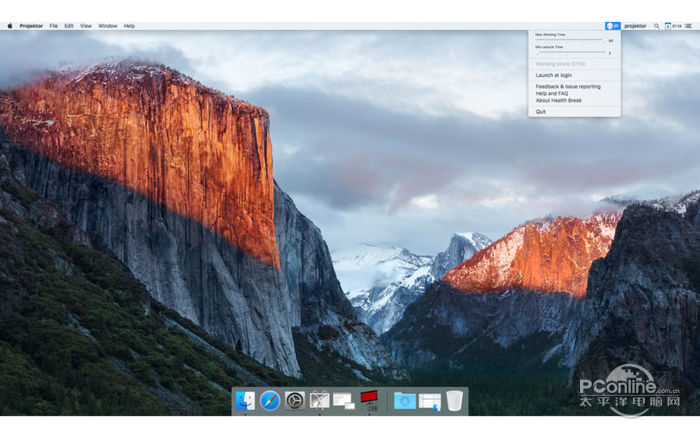700x438 pixels.
Task: Open the Window menu
Action: [108, 26]
